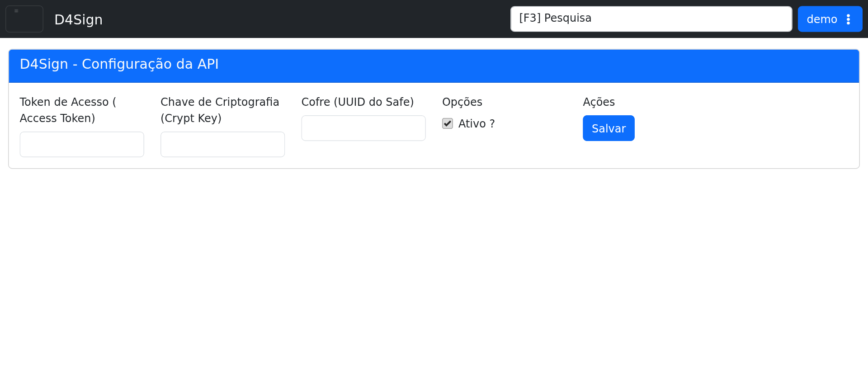Uncheck the Ativo checkbox
Image resolution: width=868 pixels, height=391 pixels.
point(448,123)
